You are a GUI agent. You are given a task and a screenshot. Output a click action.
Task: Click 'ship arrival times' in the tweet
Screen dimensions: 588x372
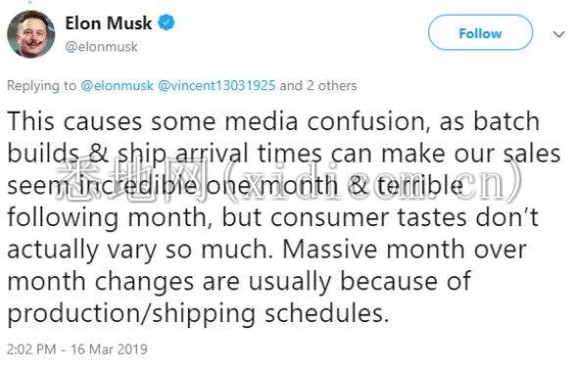[x=220, y=154]
